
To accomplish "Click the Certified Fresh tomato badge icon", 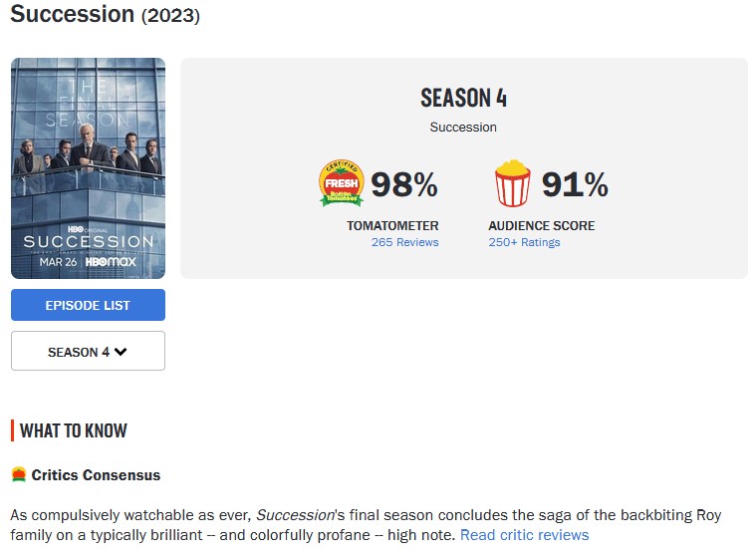I will [342, 183].
